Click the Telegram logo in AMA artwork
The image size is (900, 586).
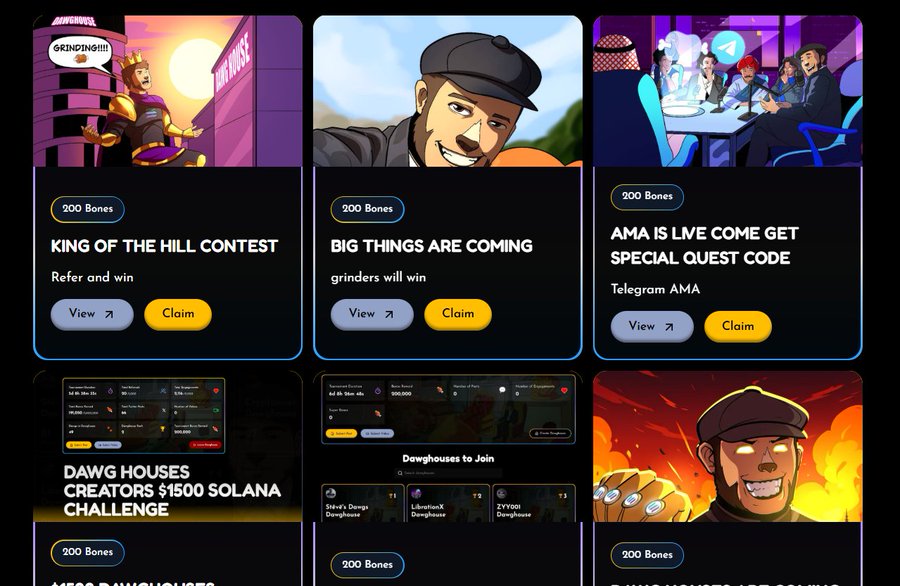point(728,48)
